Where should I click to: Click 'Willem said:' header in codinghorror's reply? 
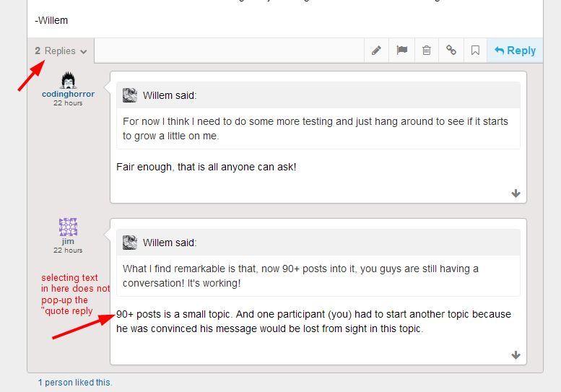[x=170, y=95]
